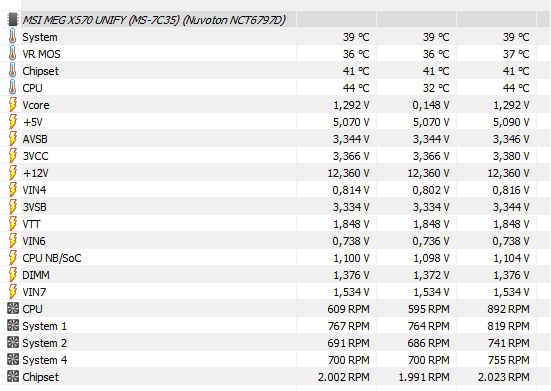The width and height of the screenshot is (551, 391).
Task: Click the motherboard chip icon beside MSI MEG X570
Action: 13,20
